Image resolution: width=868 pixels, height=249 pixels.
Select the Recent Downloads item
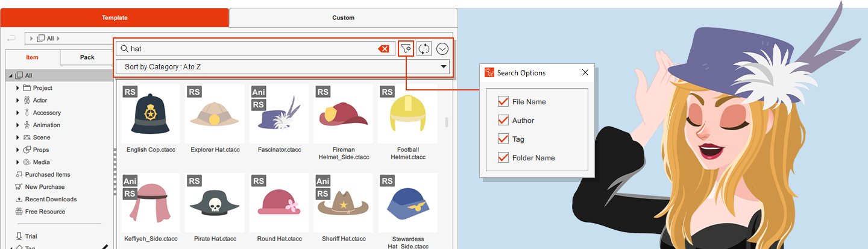pyautogui.click(x=50, y=199)
